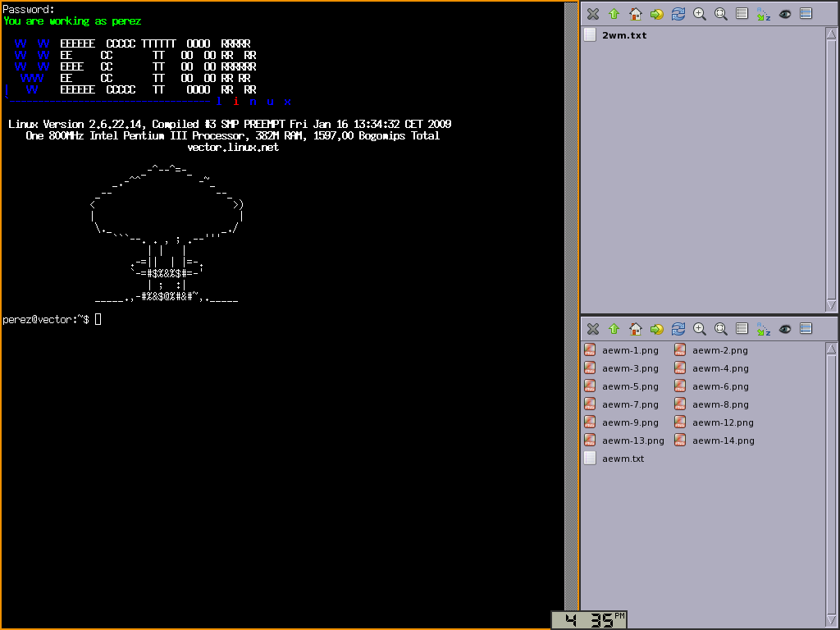Change A-Z sort order in upper filer window
The width and height of the screenshot is (840, 630).
point(764,14)
